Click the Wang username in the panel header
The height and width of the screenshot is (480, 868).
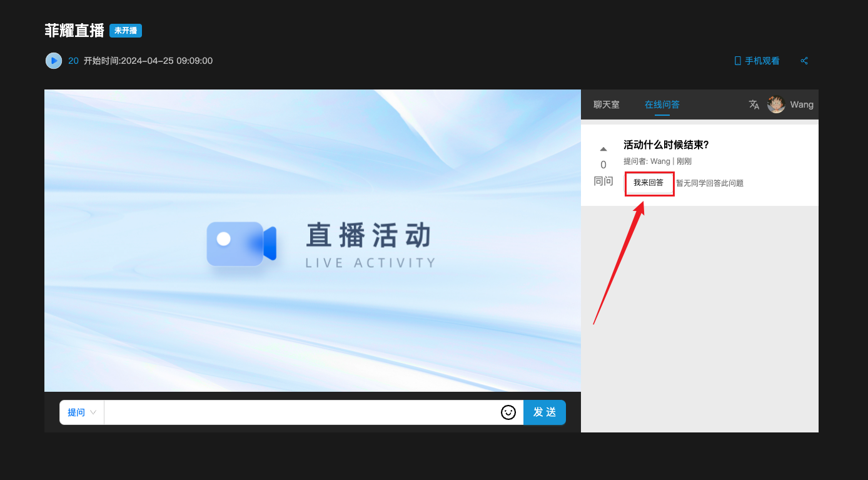802,105
